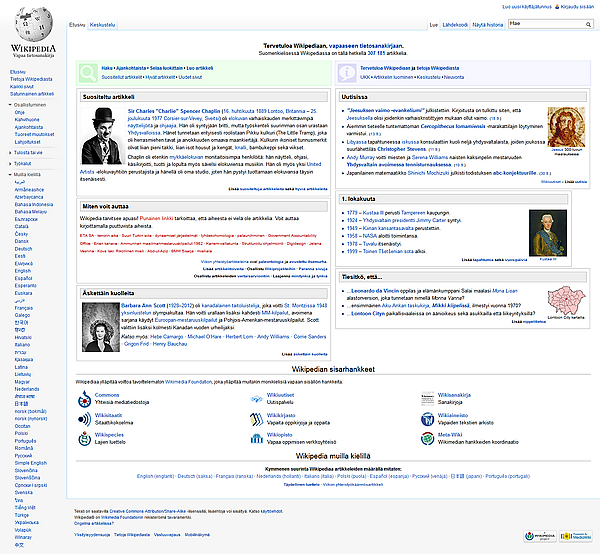The image size is (600, 554).
Task: Click the Luo artikkeli link
Action: point(200,68)
